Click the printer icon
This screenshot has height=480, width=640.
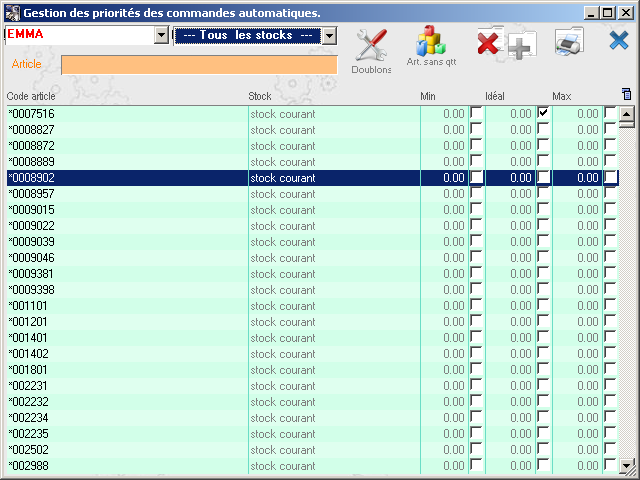click(x=568, y=43)
